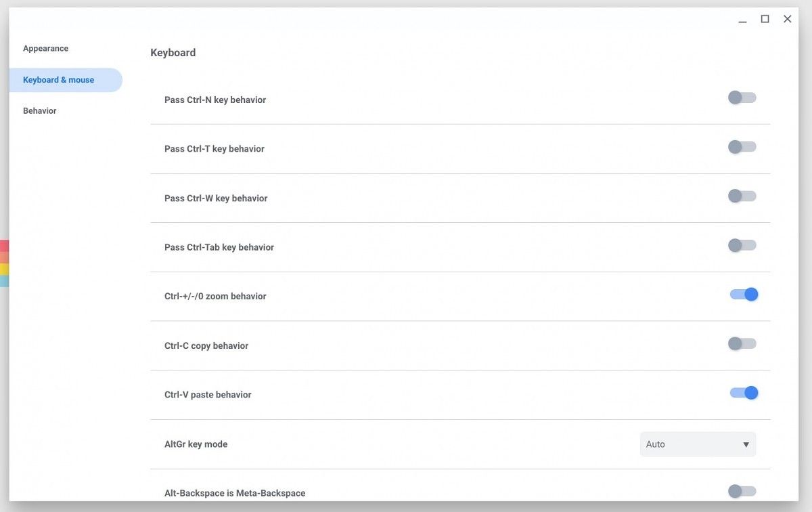The image size is (812, 512).
Task: Click the "Ctrl-V paste behavior" label
Action: coord(208,395)
